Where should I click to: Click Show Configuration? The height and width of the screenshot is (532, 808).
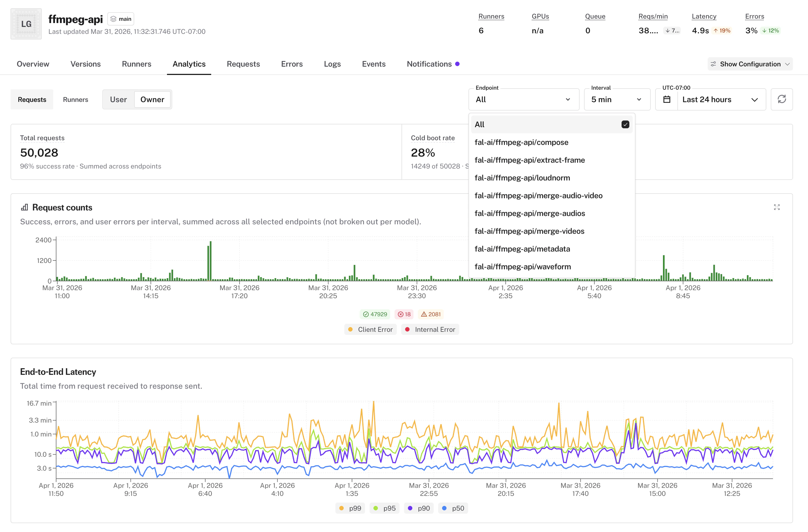750,64
